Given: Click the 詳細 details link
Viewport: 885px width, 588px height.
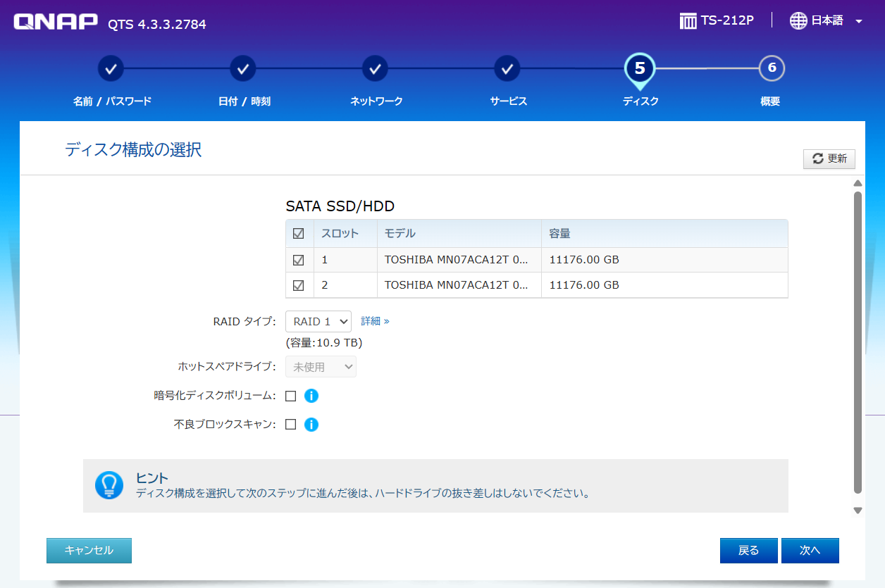Looking at the screenshot, I should (x=375, y=321).
